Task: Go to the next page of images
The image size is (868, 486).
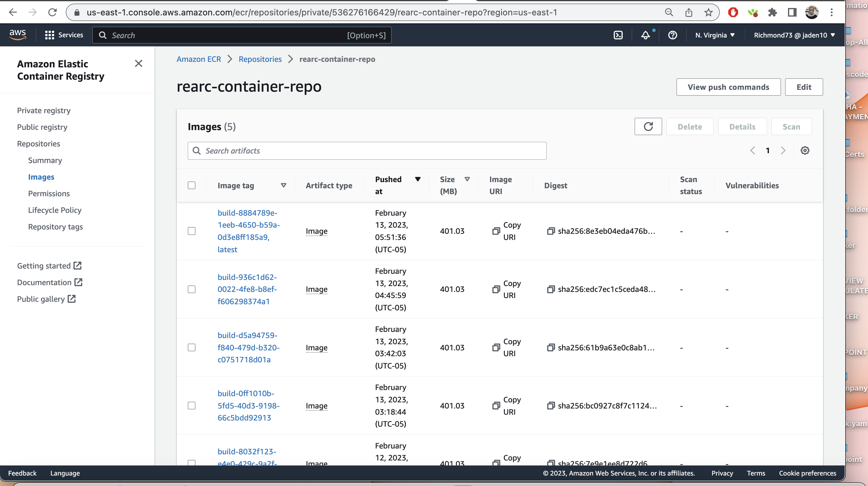Action: click(783, 150)
